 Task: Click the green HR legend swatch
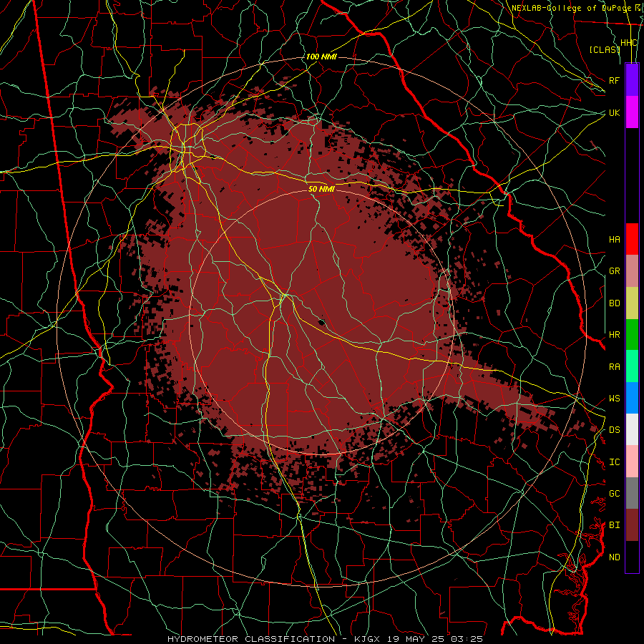coord(632,334)
